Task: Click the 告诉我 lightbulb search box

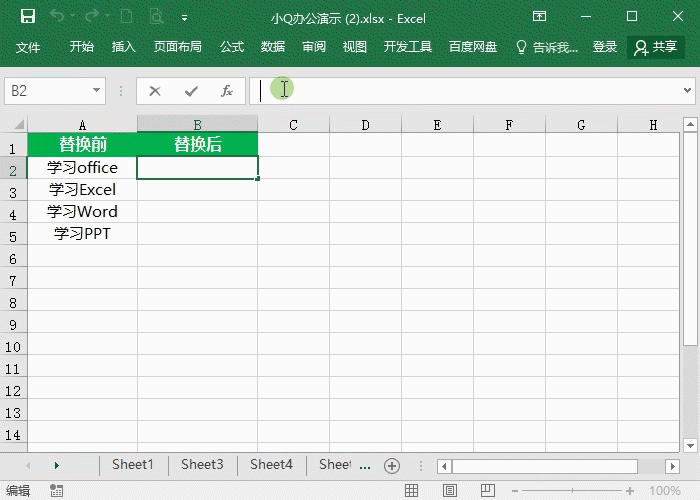Action: point(547,47)
